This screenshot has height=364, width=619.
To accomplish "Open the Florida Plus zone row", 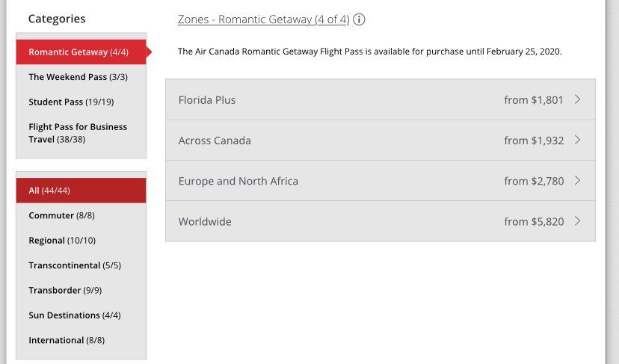I will [207, 100].
